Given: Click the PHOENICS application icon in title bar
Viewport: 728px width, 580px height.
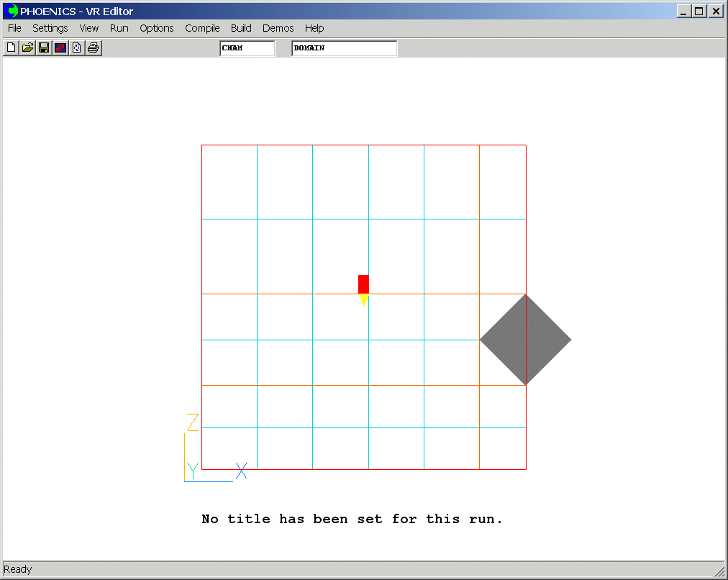Looking at the screenshot, I should pos(12,11).
